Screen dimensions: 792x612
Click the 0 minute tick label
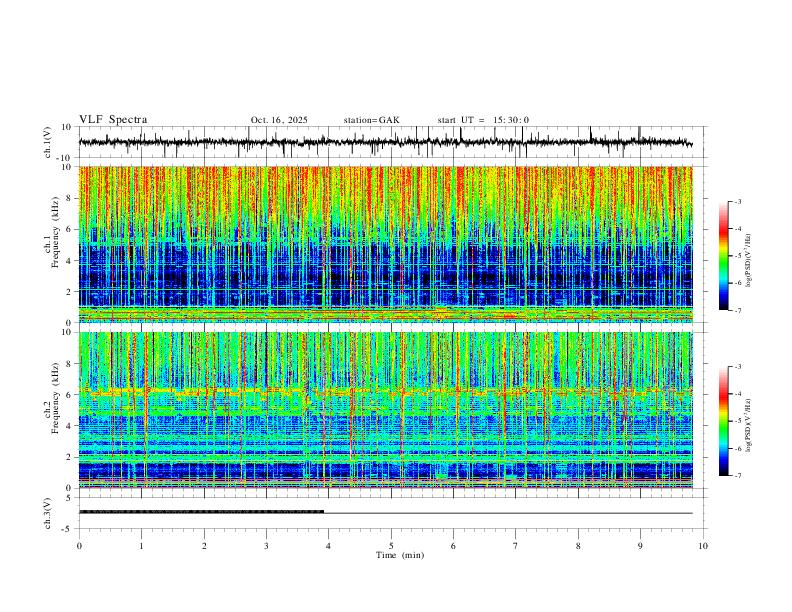(79, 546)
